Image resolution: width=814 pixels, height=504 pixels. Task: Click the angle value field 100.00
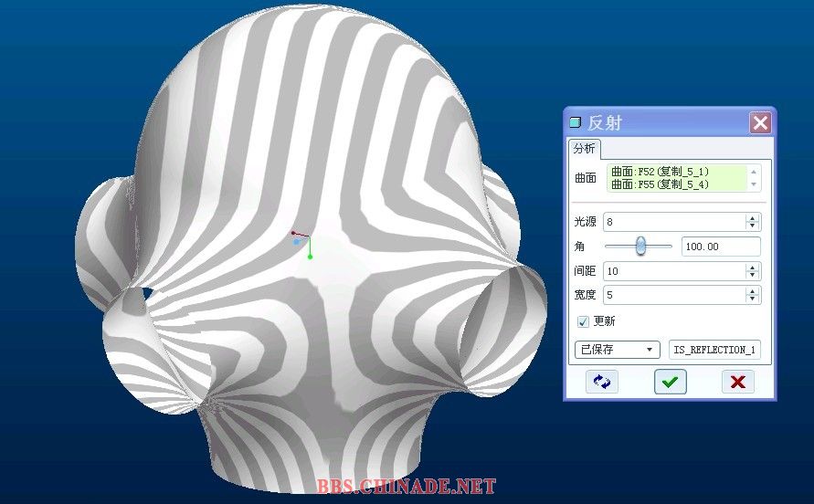721,247
